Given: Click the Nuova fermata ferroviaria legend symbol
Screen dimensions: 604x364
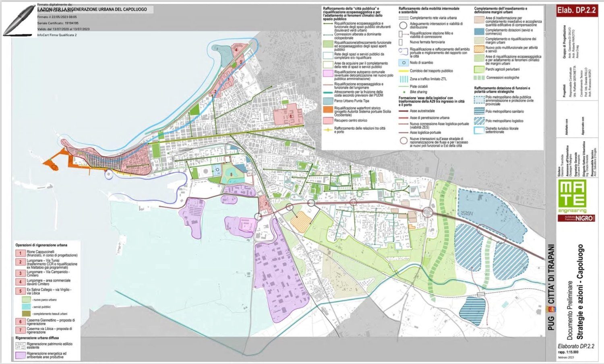Looking at the screenshot, I should tap(401, 42).
